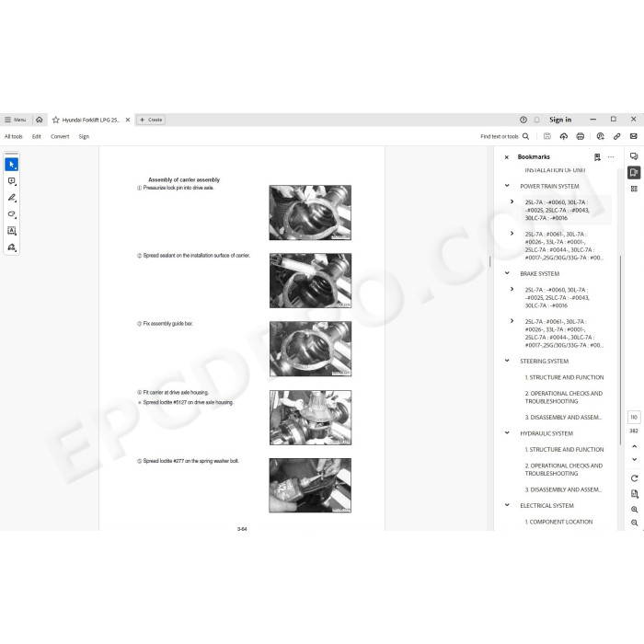
Task: Click the Sign in link
Action: pos(560,120)
